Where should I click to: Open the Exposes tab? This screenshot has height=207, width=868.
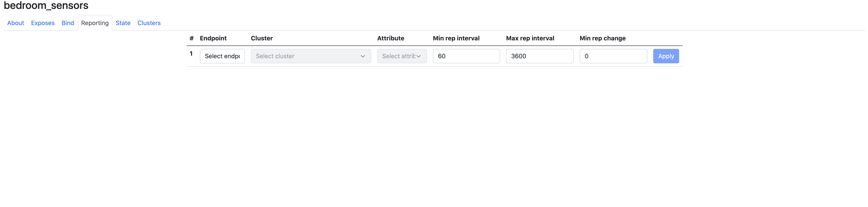(43, 23)
